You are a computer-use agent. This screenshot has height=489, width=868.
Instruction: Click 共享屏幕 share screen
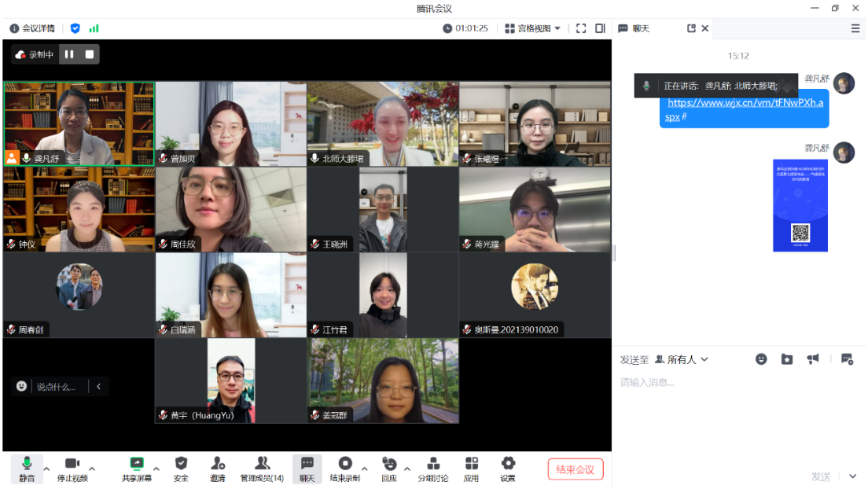point(137,469)
